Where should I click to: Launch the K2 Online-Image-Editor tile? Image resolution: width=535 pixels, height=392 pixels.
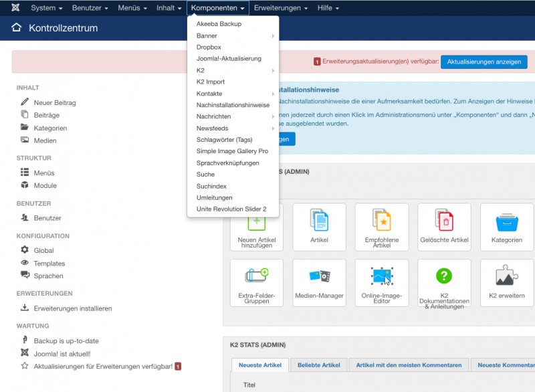tap(382, 283)
